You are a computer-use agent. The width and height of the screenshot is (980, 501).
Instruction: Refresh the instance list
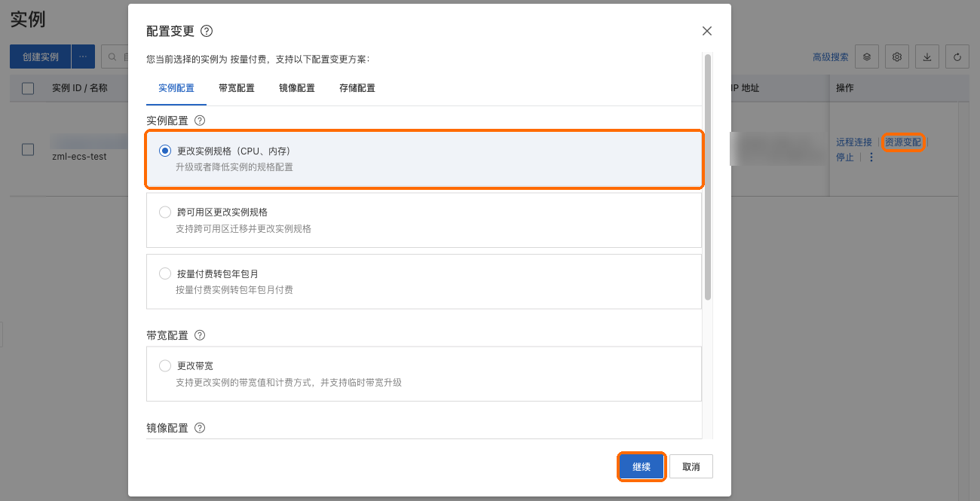point(957,57)
